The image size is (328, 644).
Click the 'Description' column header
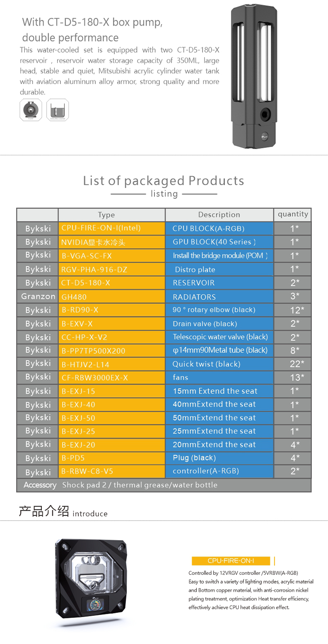pyautogui.click(x=219, y=215)
